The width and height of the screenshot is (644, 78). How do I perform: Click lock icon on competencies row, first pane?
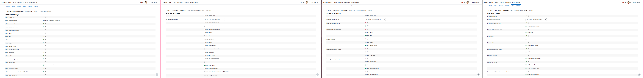coord(46,62)
